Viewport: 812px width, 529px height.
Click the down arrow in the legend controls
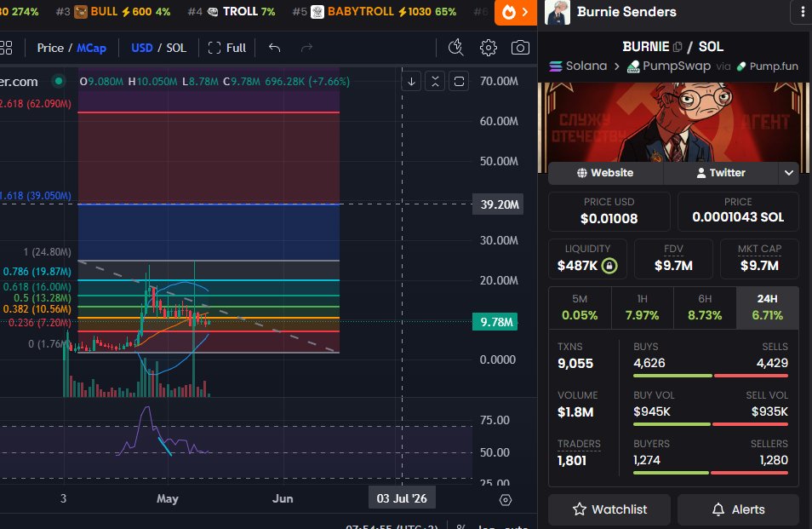411,81
